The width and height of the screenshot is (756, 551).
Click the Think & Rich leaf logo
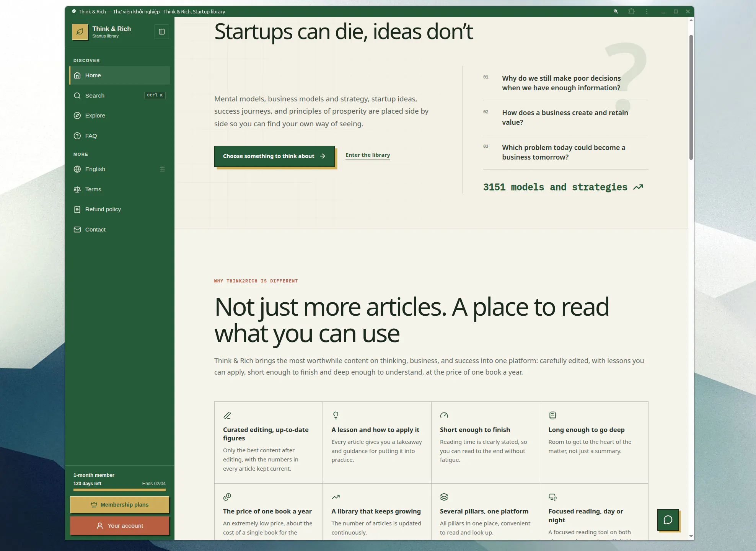tap(80, 32)
